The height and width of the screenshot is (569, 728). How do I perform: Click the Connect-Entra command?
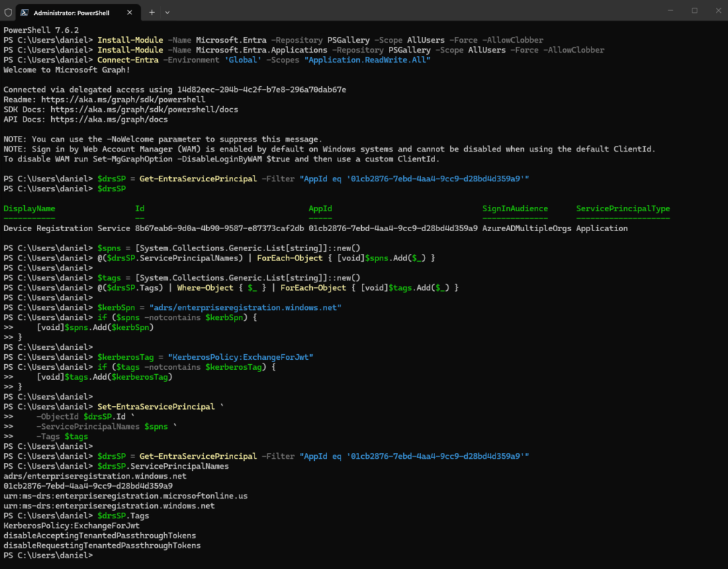coord(128,60)
